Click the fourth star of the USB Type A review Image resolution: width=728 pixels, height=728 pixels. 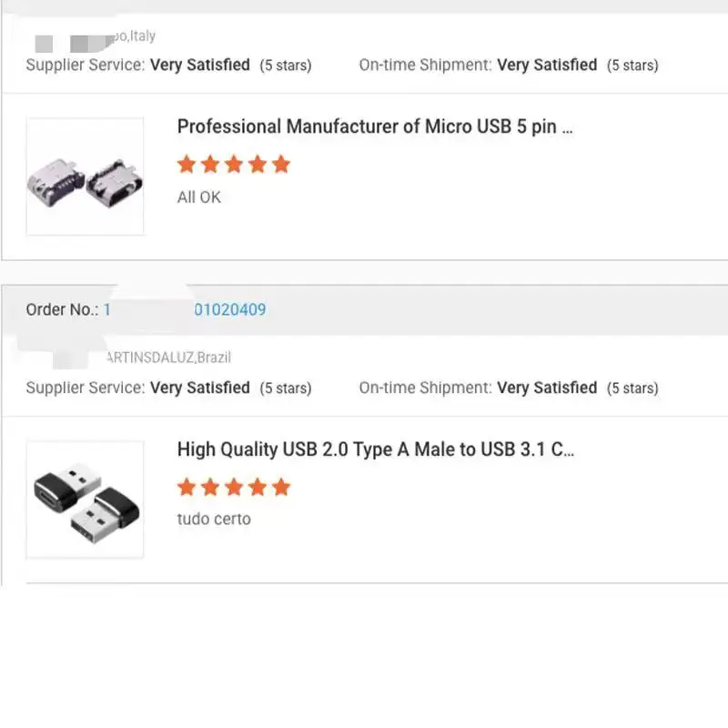point(258,487)
